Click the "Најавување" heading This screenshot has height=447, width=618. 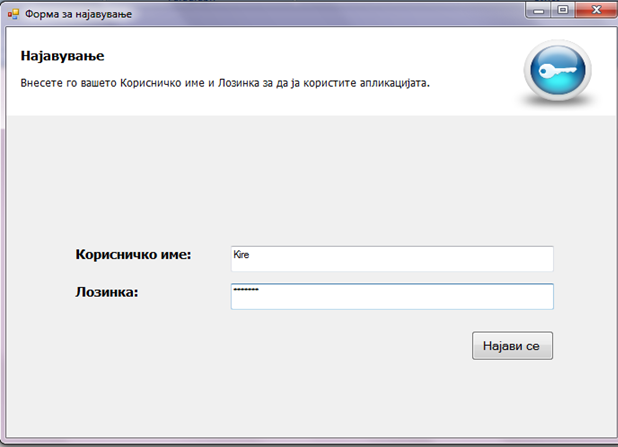click(62, 56)
